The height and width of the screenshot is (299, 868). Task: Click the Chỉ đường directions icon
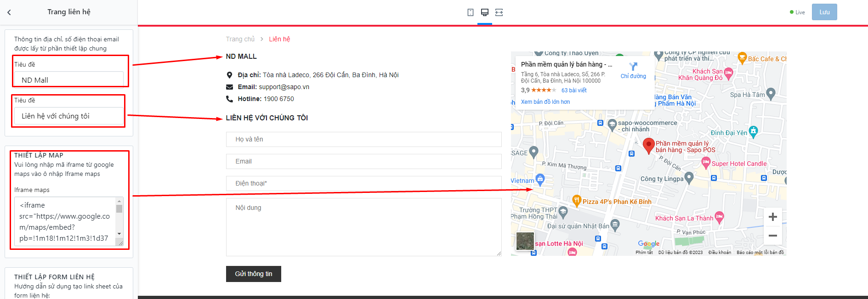point(633,67)
